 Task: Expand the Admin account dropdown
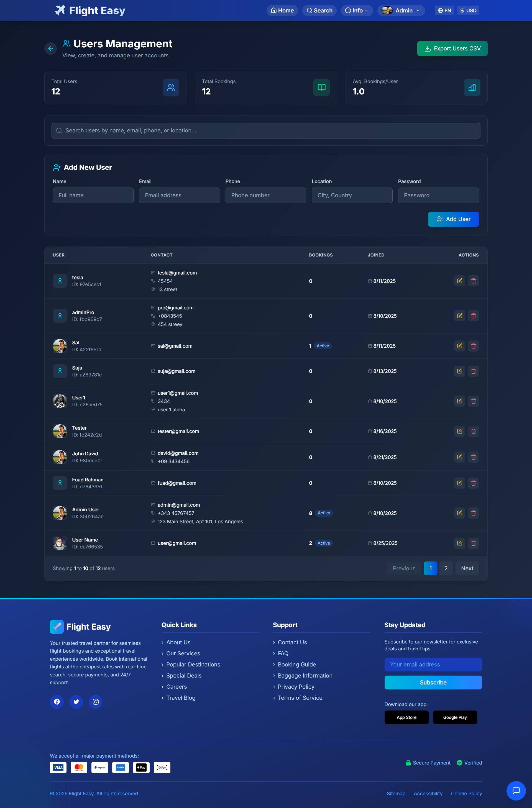tap(401, 11)
